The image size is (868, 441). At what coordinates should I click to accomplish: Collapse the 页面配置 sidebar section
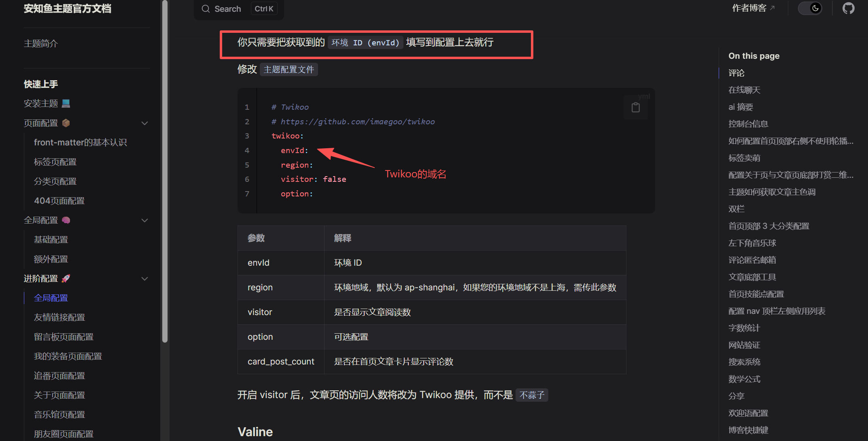[144, 123]
